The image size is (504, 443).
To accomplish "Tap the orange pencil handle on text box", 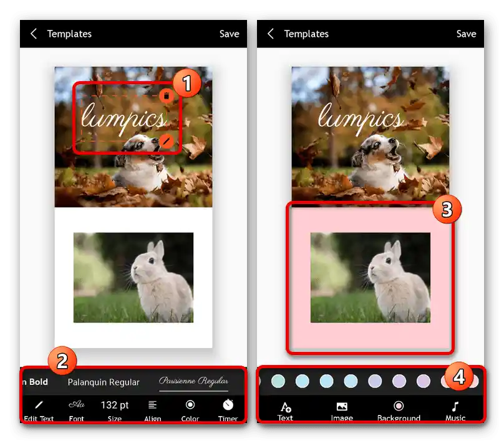I will 166,141.
